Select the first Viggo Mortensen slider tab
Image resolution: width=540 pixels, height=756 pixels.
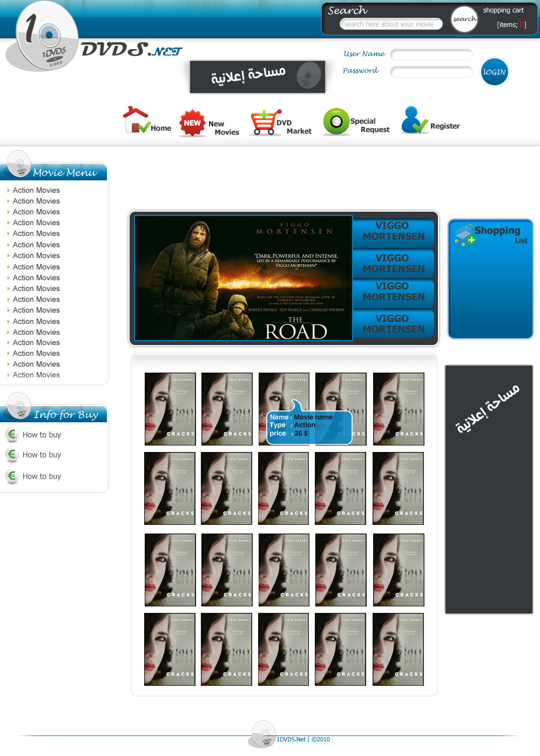[x=393, y=231]
